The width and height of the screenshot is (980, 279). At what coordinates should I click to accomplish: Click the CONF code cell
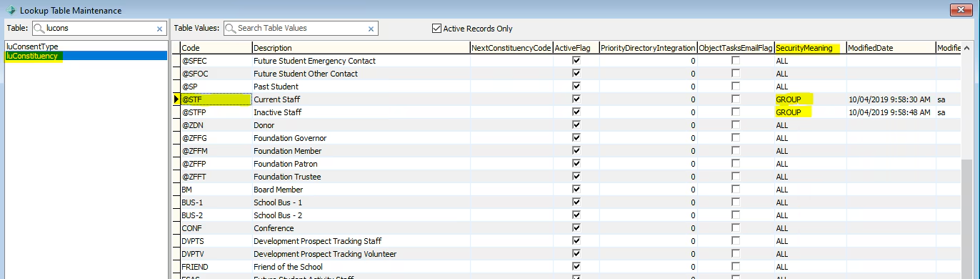(x=216, y=228)
